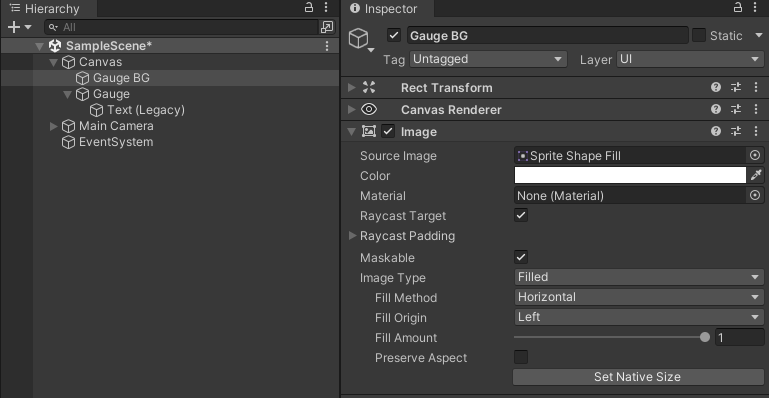This screenshot has width=769, height=398.
Task: Toggle the Static checkbox
Action: pos(699,35)
